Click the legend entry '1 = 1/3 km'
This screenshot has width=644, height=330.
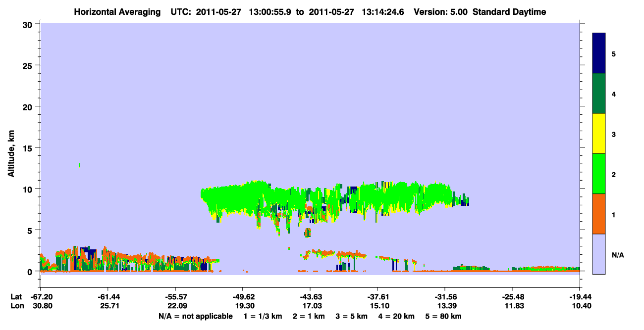[x=263, y=316]
